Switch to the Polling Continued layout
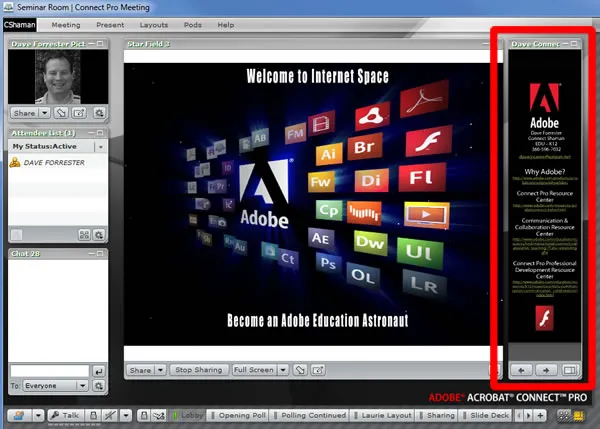Viewport: 600px width, 429px height. [x=310, y=415]
